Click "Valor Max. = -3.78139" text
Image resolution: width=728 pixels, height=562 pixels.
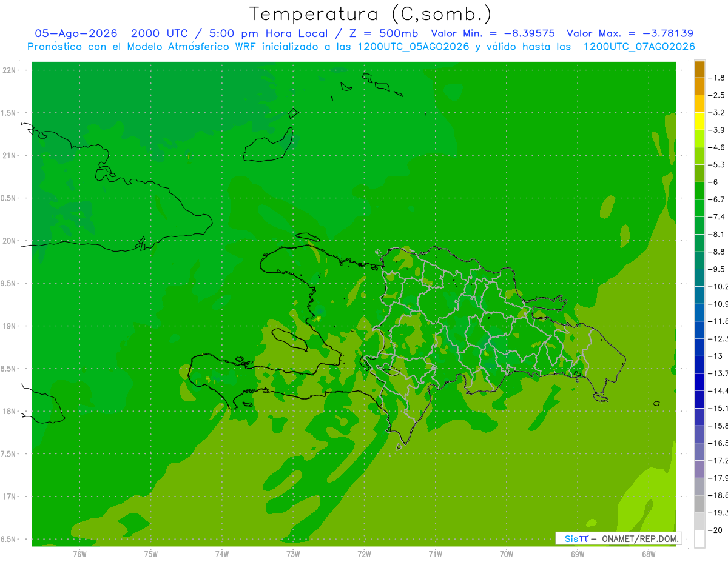630,33
